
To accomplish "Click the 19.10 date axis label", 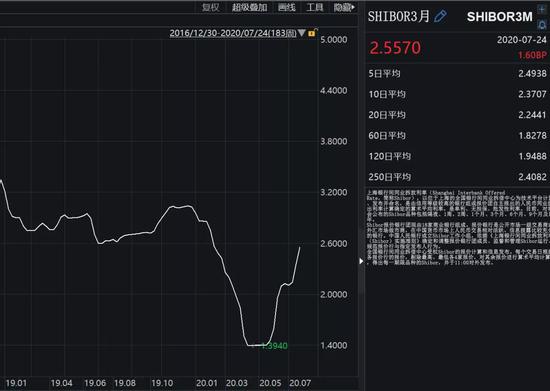I will point(162,383).
